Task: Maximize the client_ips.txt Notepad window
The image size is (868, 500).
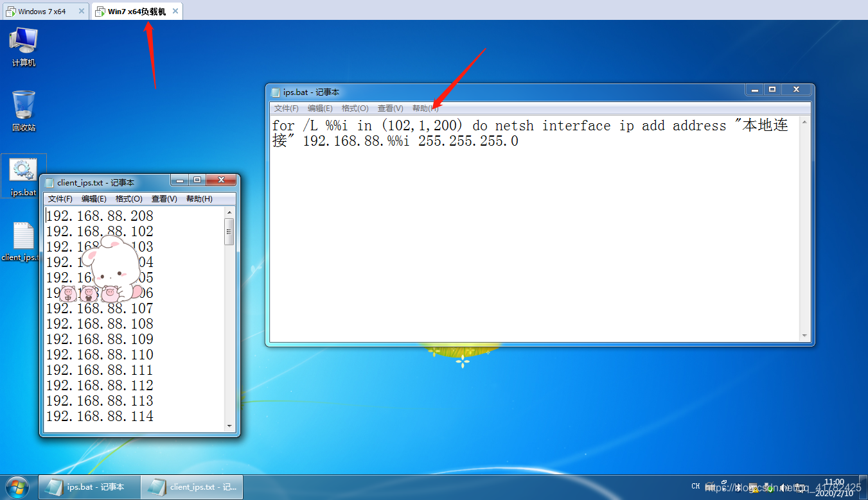Action: [x=197, y=180]
